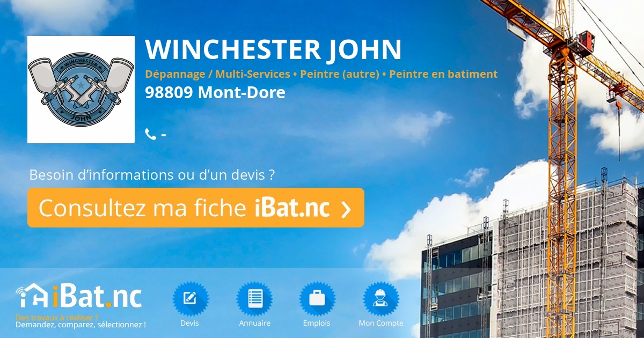Select the Annuaire label
644x338 pixels.
point(255,323)
